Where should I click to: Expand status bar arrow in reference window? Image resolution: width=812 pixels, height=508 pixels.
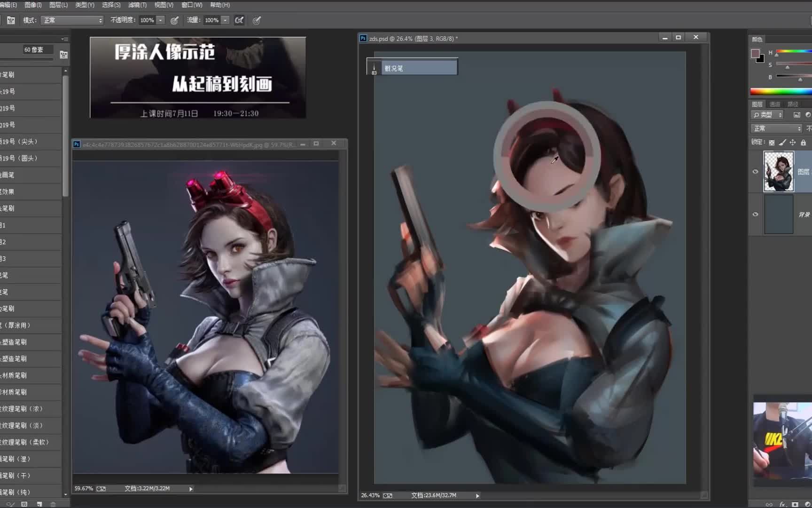191,489
